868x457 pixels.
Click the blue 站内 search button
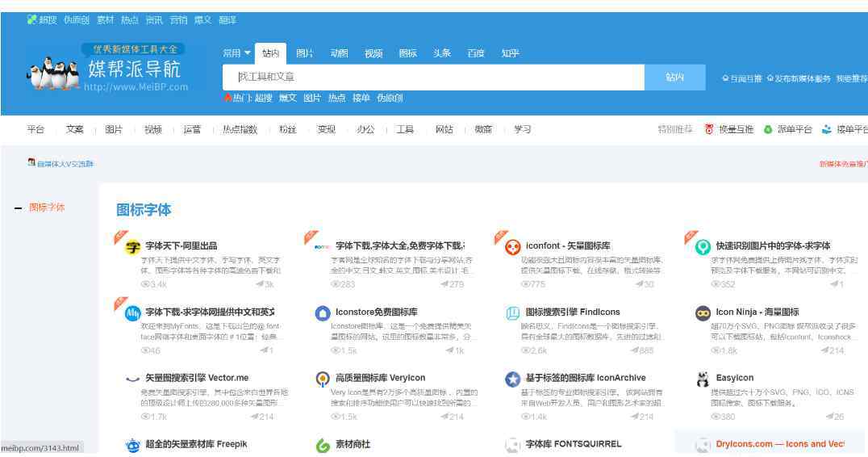(675, 77)
